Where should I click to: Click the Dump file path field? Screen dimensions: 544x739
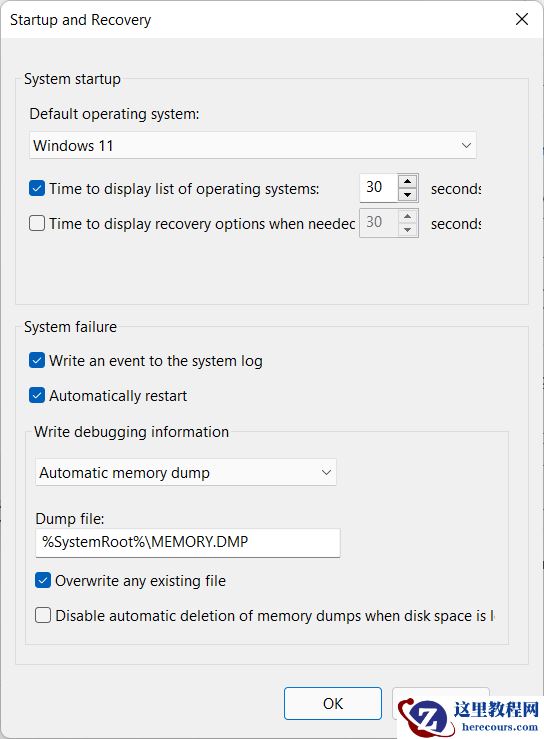pyautogui.click(x=188, y=542)
